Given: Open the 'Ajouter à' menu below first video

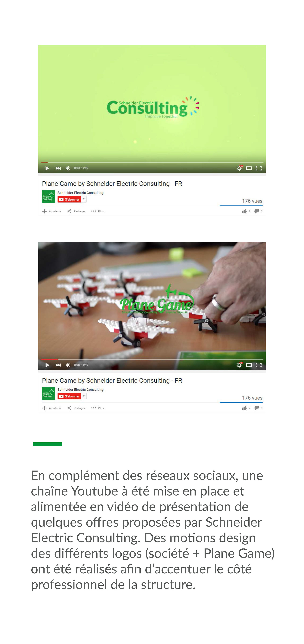Looking at the screenshot, I should (52, 211).
